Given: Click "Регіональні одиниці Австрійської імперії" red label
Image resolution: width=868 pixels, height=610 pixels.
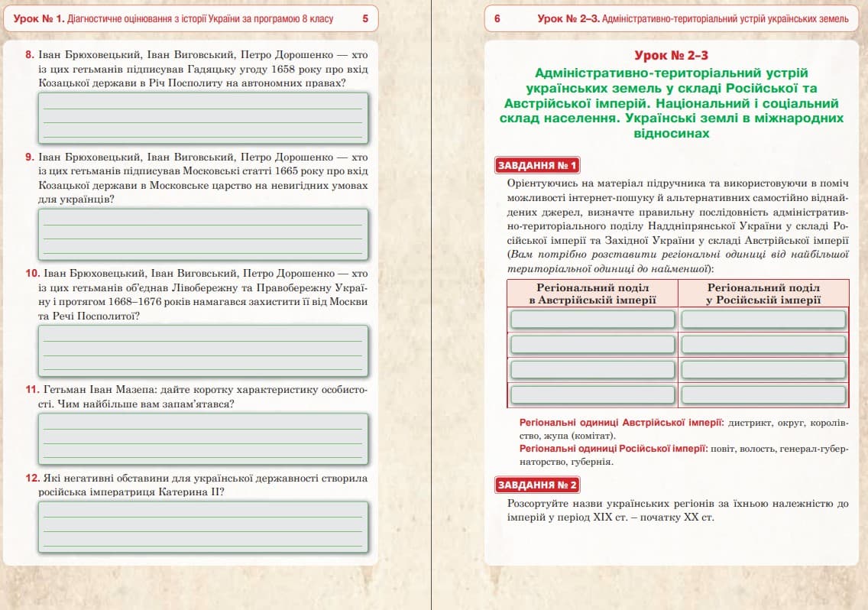Looking at the screenshot, I should coord(621,422).
